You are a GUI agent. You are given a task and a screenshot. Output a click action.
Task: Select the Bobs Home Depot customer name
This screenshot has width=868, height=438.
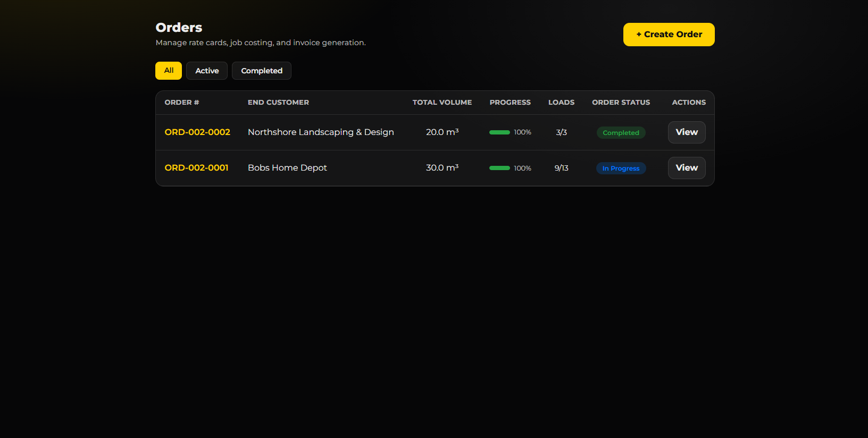pyautogui.click(x=287, y=168)
